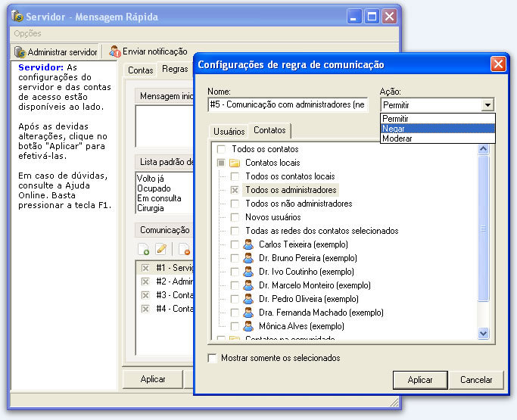Select the Em consulta status item
Screen dimensions: 517x420
[x=159, y=198]
